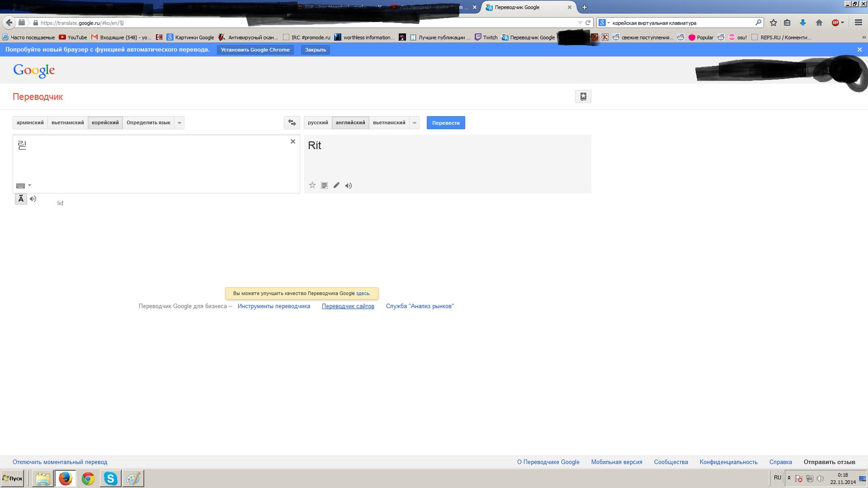Image resolution: width=868 pixels, height=488 pixels.
Task: Open the phrasebook star button
Action: [583, 96]
